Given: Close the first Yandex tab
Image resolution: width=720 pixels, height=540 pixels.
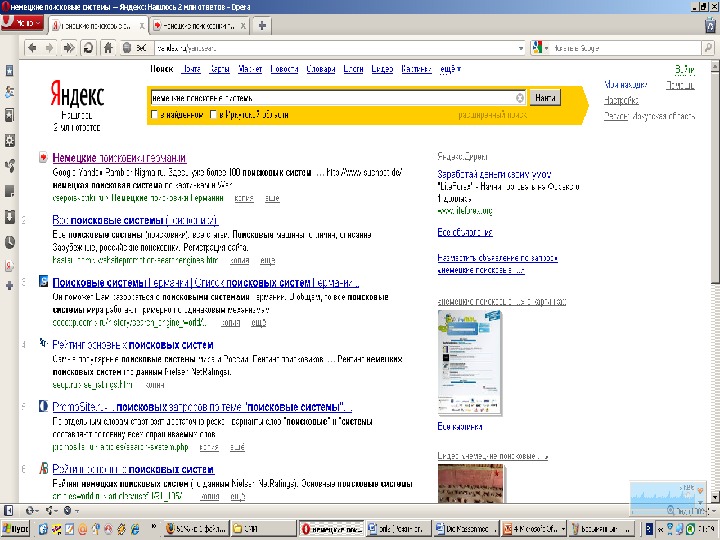Looking at the screenshot, I should (x=142, y=26).
